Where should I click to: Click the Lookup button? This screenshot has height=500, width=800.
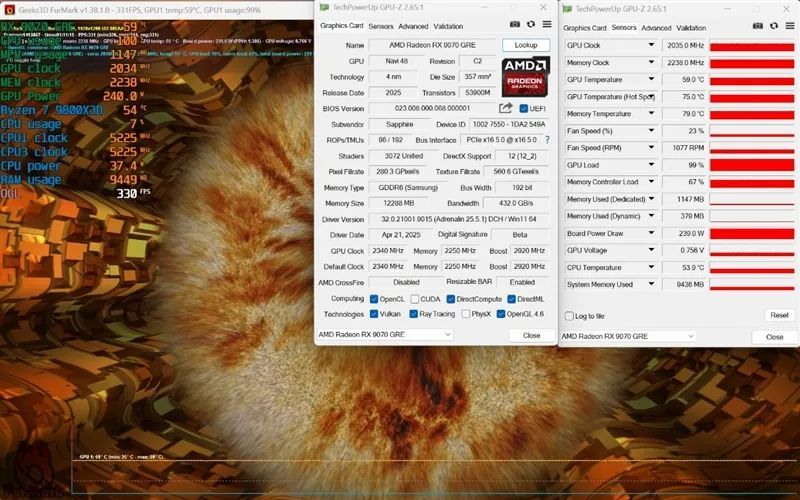[526, 45]
